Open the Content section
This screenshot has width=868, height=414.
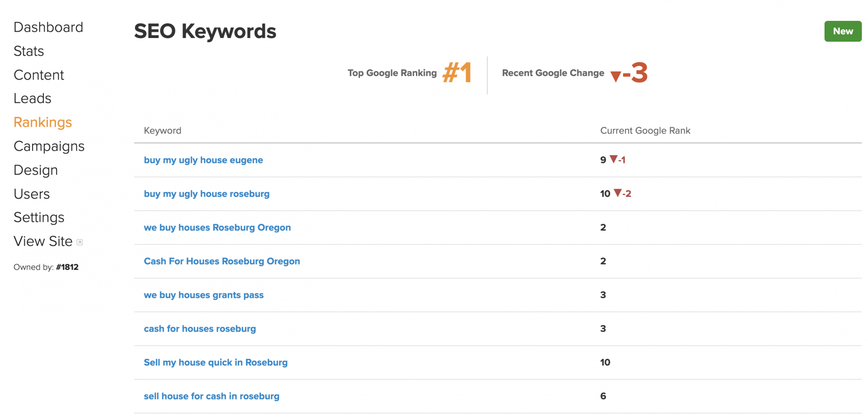pos(39,75)
